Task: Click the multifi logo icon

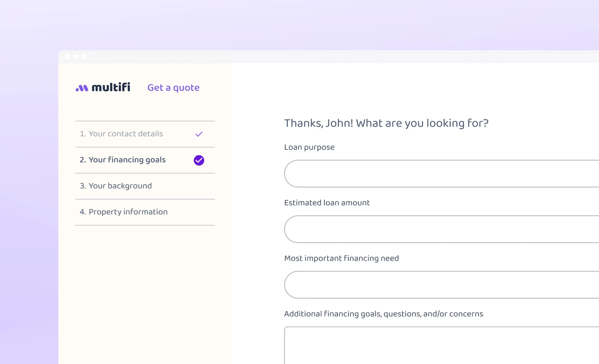Action: (82, 88)
